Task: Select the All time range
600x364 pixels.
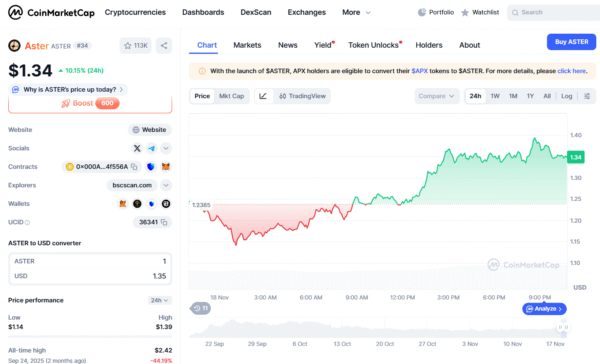Action: [547, 96]
